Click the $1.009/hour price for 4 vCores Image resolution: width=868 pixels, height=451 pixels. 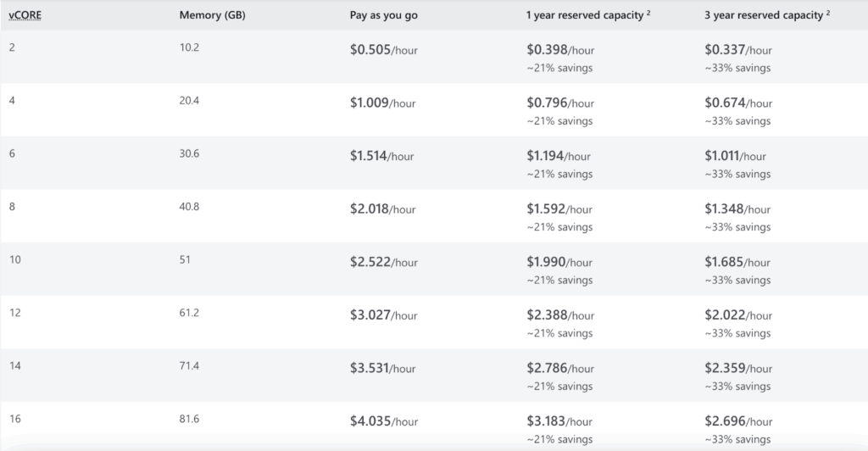click(383, 103)
